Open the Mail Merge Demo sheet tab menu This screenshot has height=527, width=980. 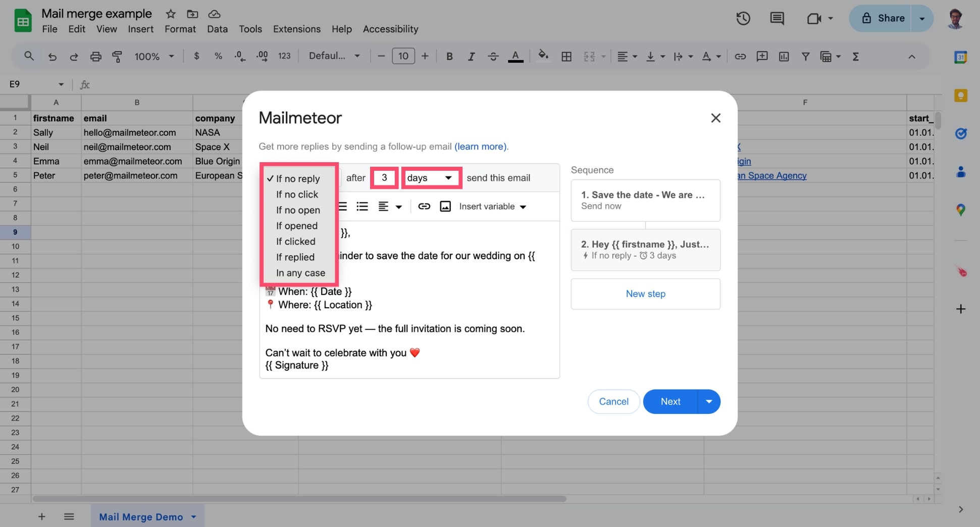point(193,516)
